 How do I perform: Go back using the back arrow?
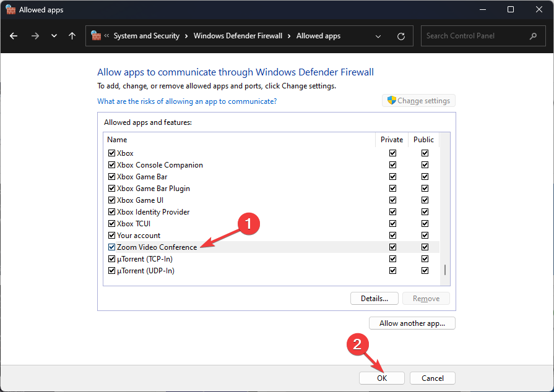tap(14, 36)
